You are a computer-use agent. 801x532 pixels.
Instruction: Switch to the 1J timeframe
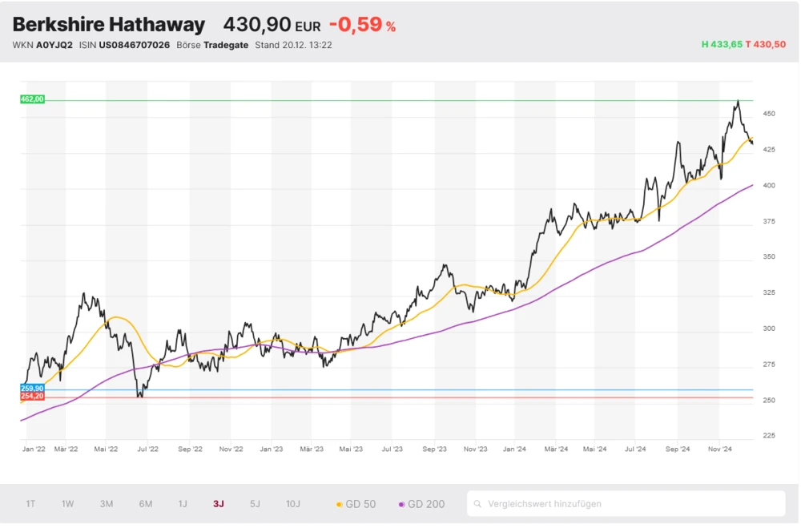[x=182, y=504]
